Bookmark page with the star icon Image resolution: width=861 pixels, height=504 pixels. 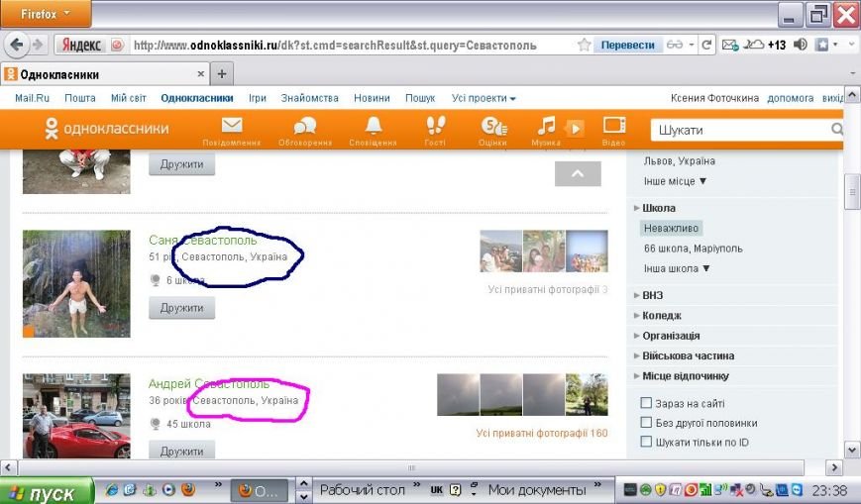pos(584,45)
